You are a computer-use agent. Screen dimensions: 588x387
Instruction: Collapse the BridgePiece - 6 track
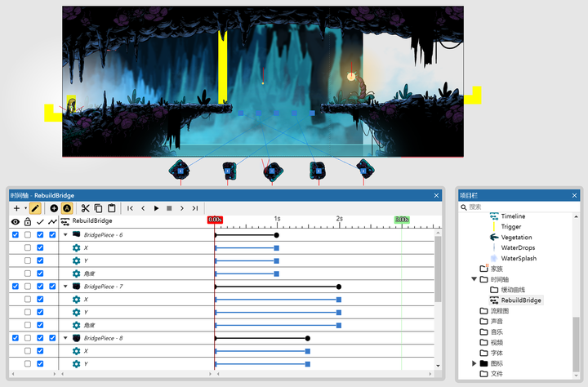(x=65, y=235)
